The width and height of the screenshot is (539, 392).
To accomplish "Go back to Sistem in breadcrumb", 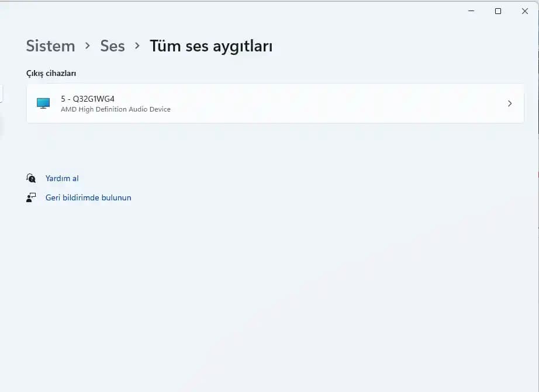I will coord(50,46).
